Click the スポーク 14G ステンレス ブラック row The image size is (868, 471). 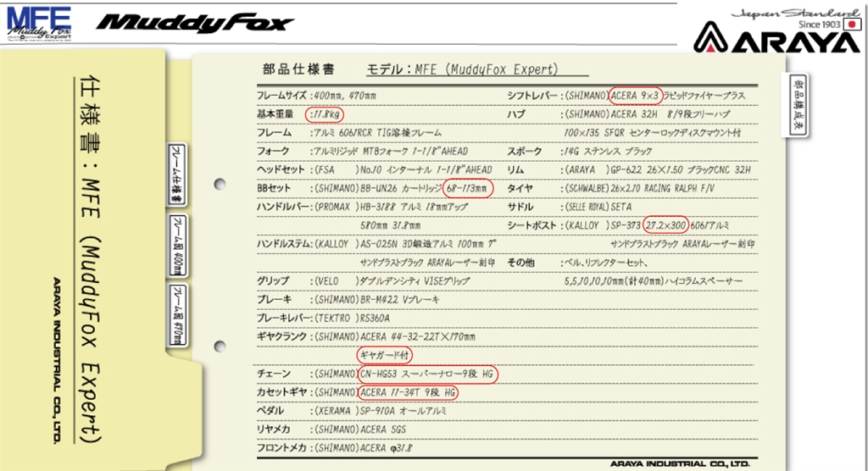(x=580, y=151)
